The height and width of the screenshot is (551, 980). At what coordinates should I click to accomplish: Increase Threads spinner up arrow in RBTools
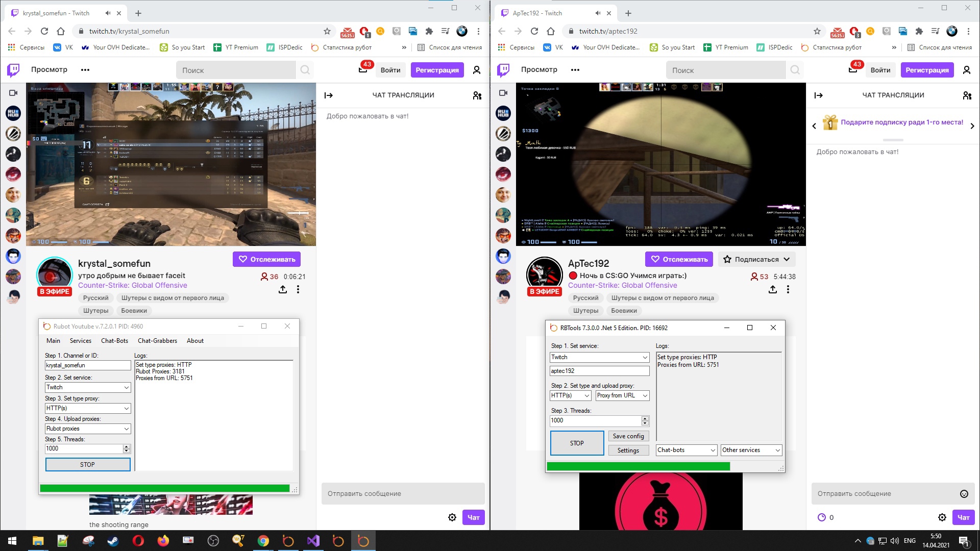click(645, 418)
